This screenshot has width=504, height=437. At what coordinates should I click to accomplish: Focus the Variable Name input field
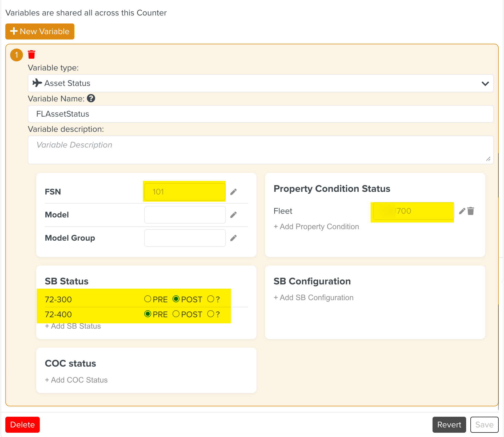click(261, 114)
